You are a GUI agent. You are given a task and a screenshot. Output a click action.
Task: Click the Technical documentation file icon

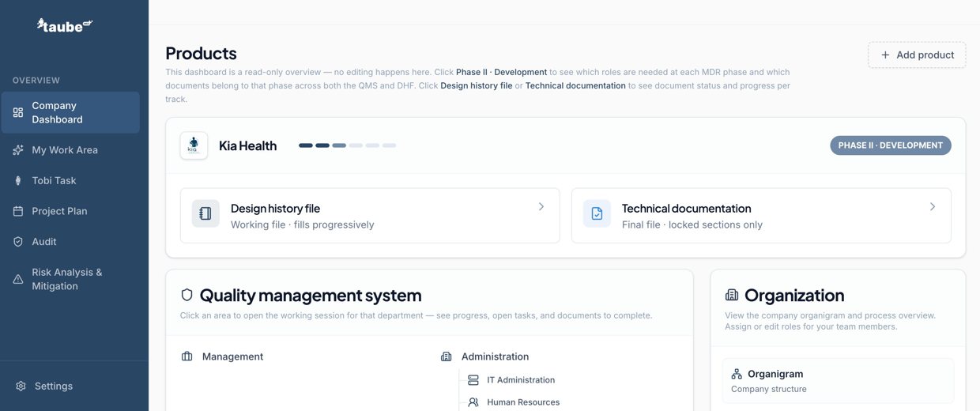tap(597, 213)
